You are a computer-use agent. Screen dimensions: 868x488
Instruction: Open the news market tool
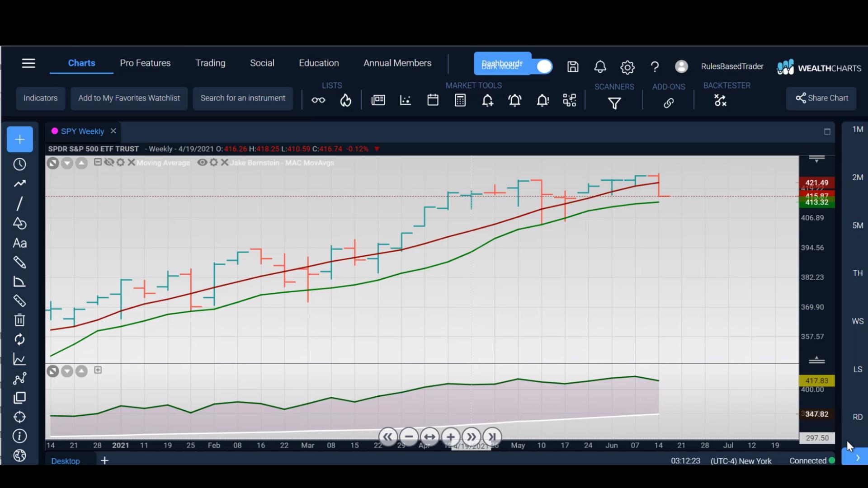tap(378, 100)
